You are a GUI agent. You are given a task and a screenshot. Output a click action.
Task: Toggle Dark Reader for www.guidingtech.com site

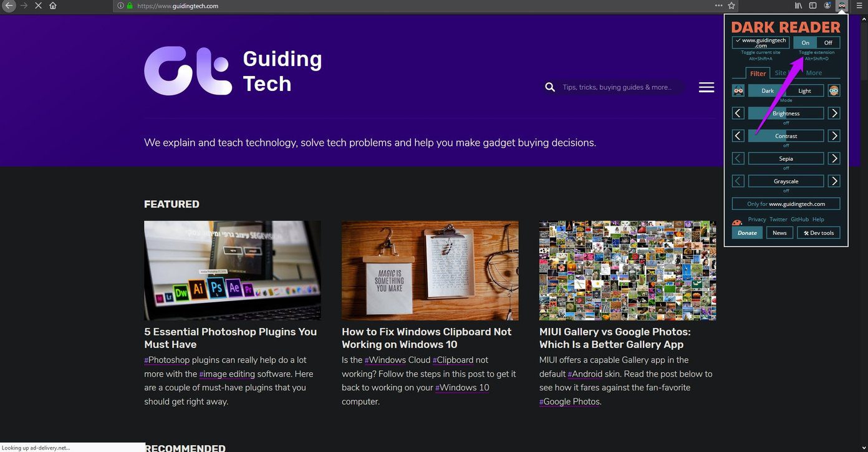[761, 42]
